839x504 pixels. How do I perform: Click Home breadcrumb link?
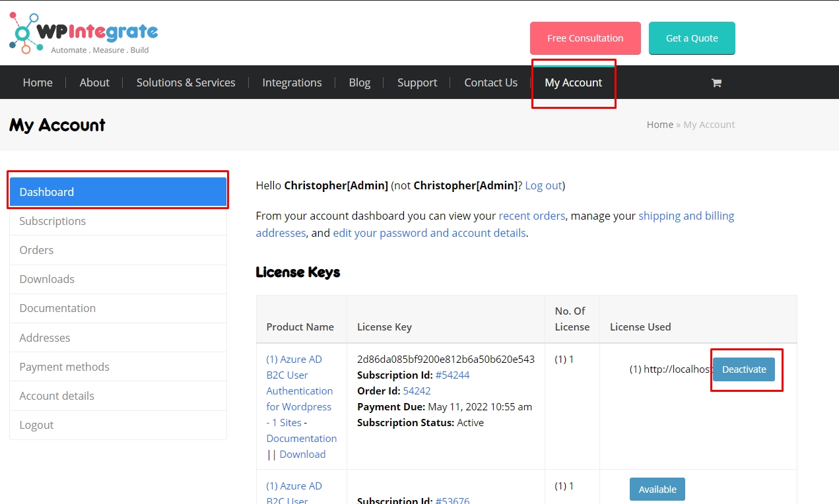pyautogui.click(x=659, y=125)
